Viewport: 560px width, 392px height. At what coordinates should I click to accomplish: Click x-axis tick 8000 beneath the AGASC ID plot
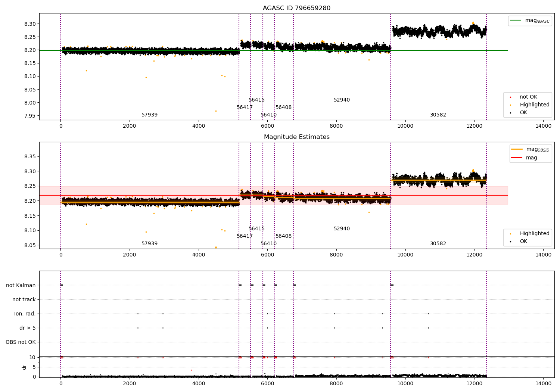pyautogui.click(x=336, y=126)
